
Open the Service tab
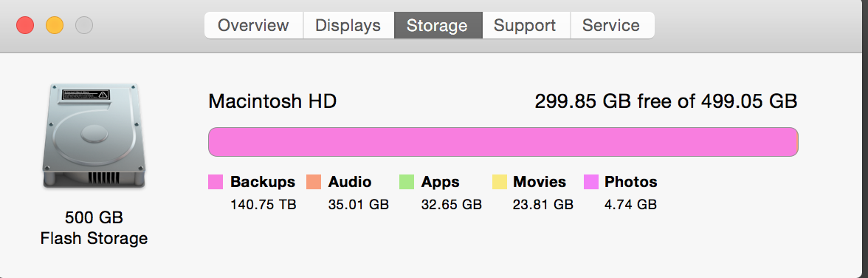(x=612, y=26)
